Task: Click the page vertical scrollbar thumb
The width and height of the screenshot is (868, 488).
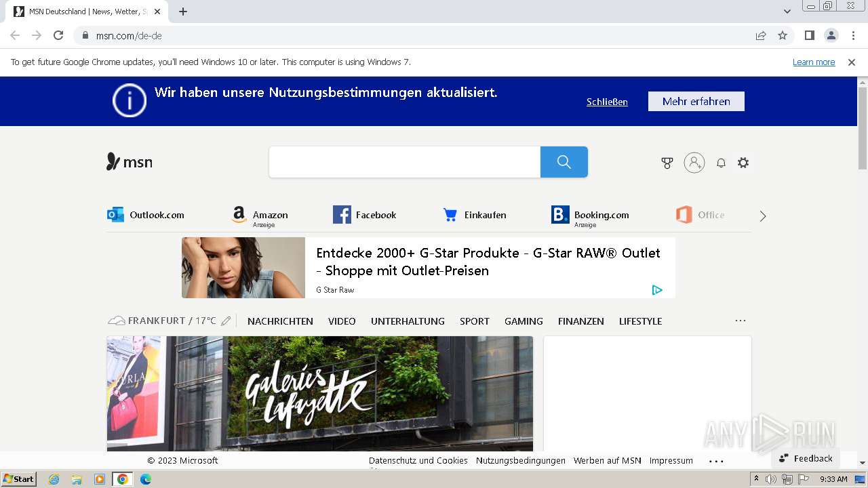Action: (863, 127)
